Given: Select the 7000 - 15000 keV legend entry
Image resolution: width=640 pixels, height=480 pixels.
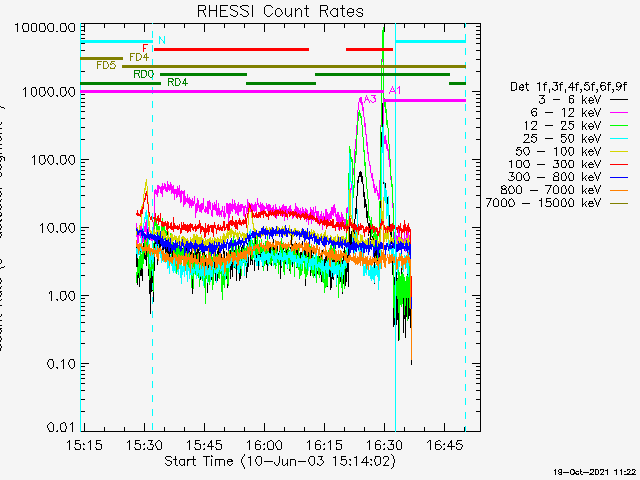Looking at the screenshot, I should click(x=557, y=203).
